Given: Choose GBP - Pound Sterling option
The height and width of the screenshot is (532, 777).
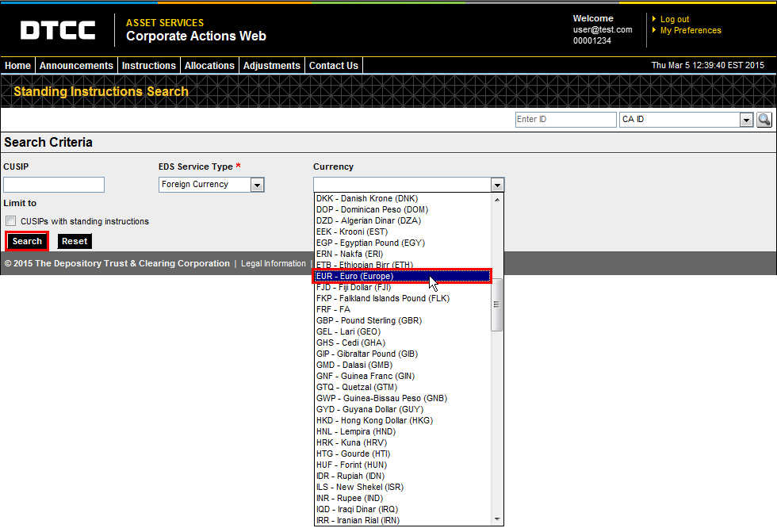Looking at the screenshot, I should click(x=369, y=320).
